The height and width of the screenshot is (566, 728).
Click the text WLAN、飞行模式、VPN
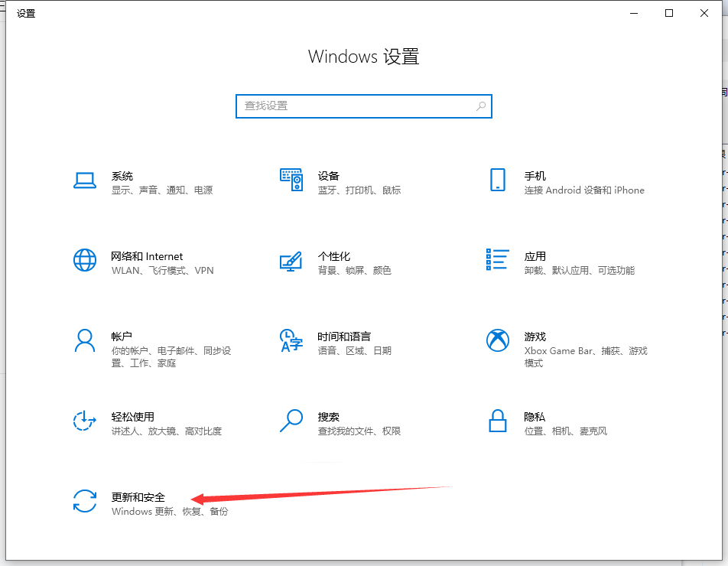(x=162, y=271)
